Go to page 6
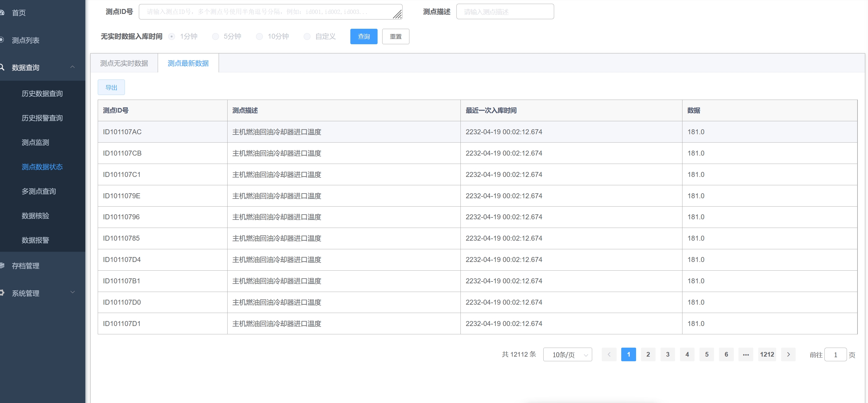This screenshot has height=403, width=868. 726,354
